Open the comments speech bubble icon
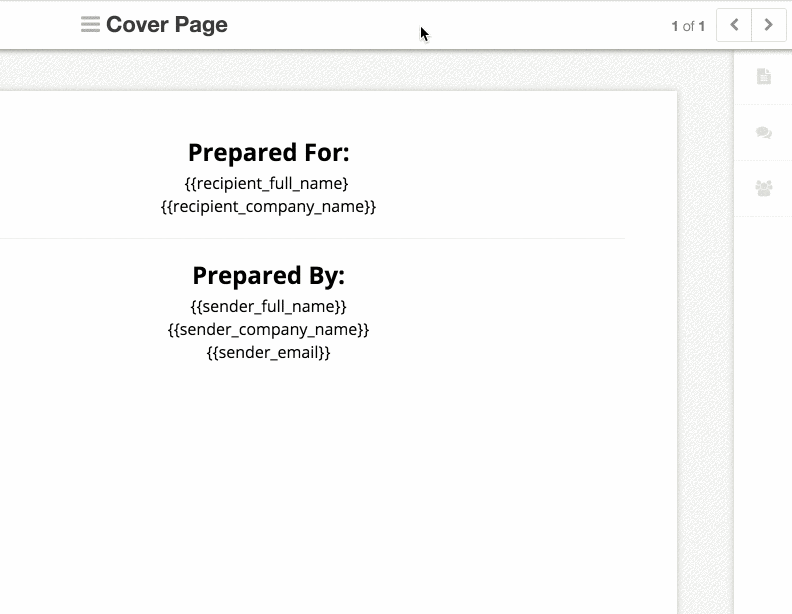 point(764,133)
